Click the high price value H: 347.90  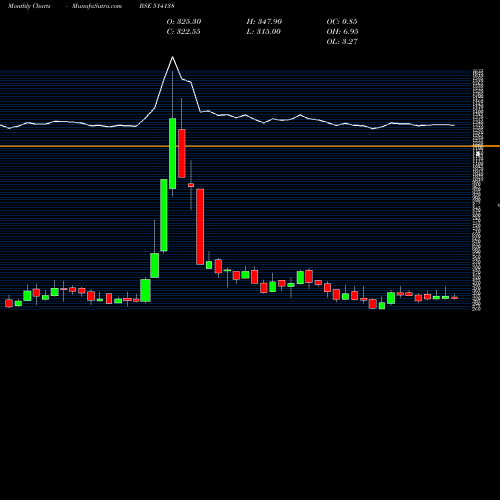click(x=264, y=22)
